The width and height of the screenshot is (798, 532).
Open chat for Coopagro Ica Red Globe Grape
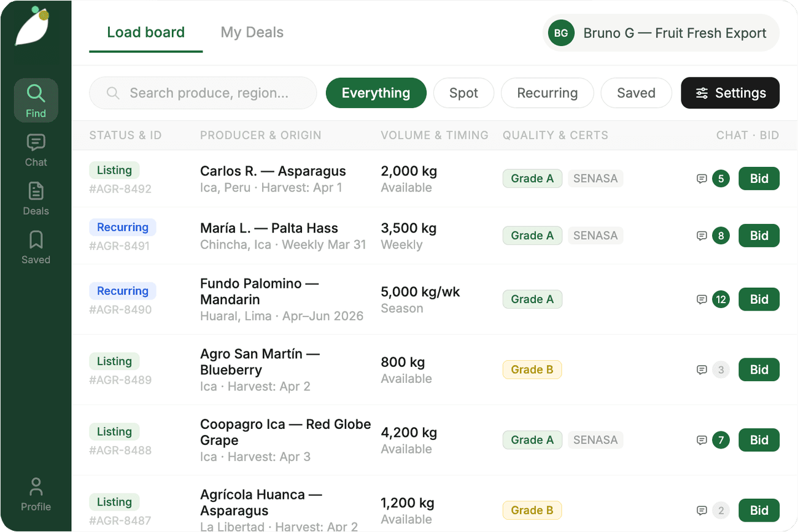pyautogui.click(x=702, y=441)
